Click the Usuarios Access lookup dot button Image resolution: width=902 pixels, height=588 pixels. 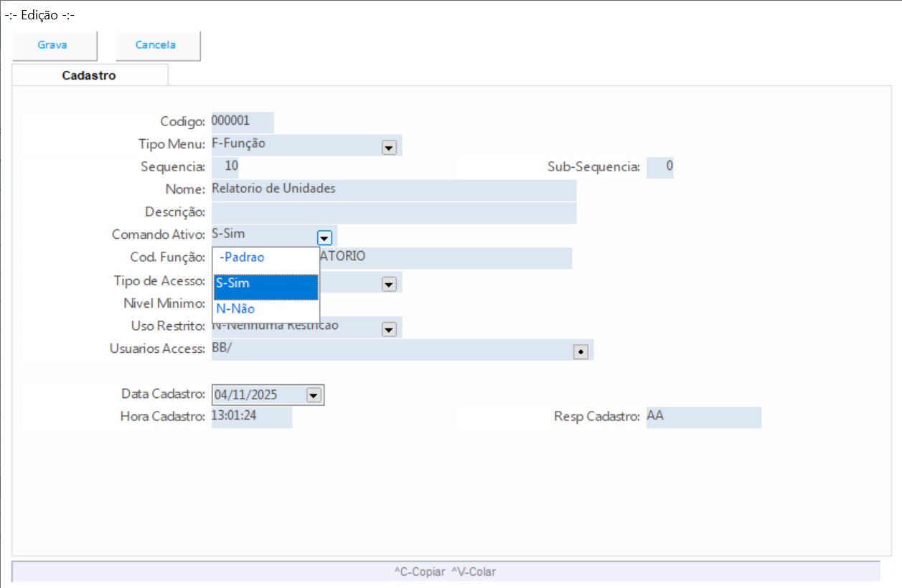(x=581, y=351)
